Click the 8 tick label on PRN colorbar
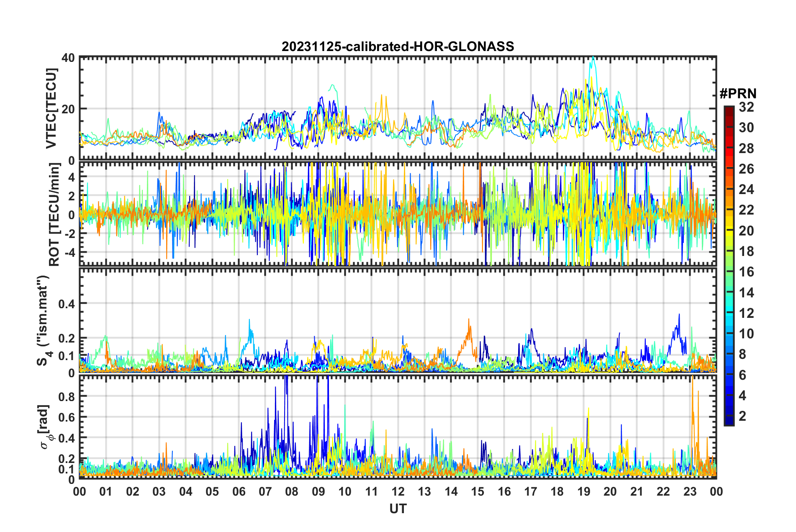This screenshot has height=532, width=796. (742, 354)
